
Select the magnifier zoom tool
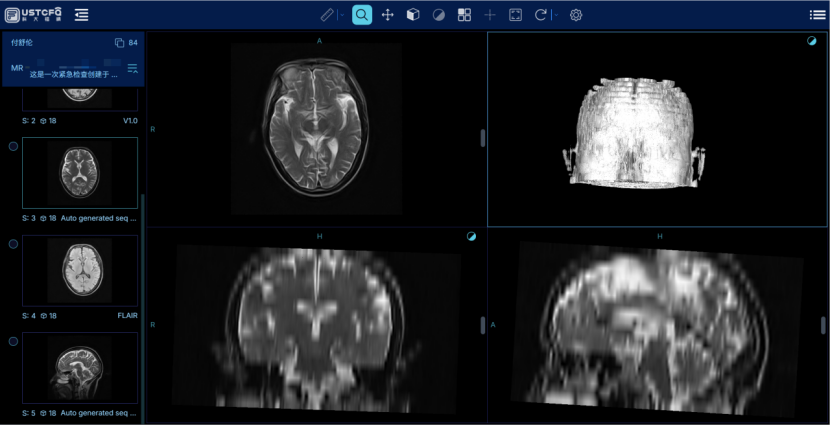pyautogui.click(x=362, y=15)
